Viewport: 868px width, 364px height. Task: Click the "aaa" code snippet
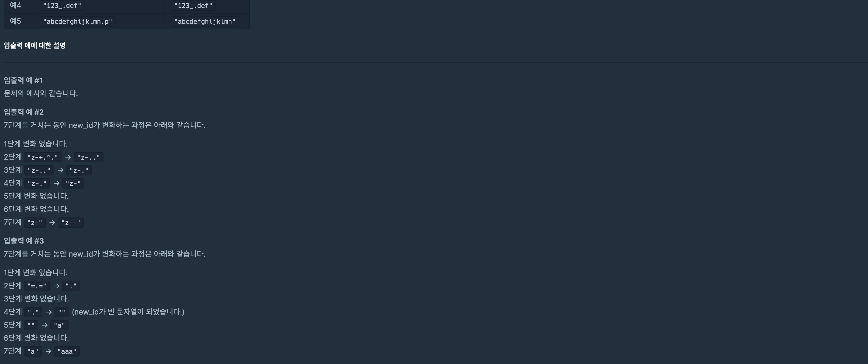pos(67,352)
